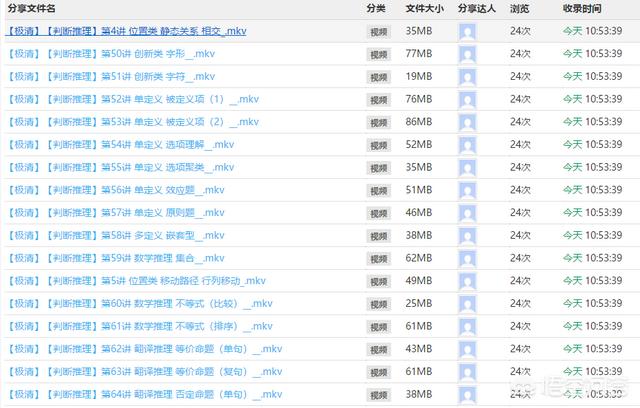Open the 第54讲 单定义 选项理解 link
Viewport: 640px width, 408px height.
(120, 145)
